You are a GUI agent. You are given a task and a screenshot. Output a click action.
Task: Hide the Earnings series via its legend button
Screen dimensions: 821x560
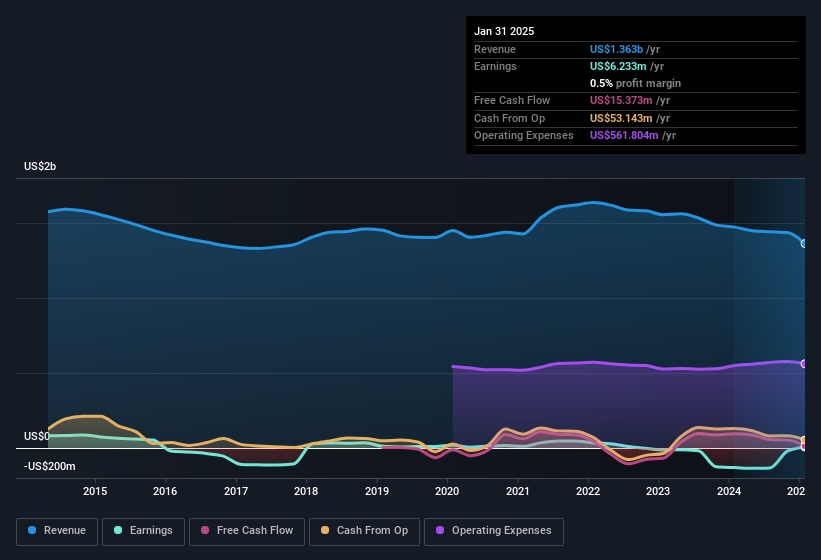coord(144,531)
